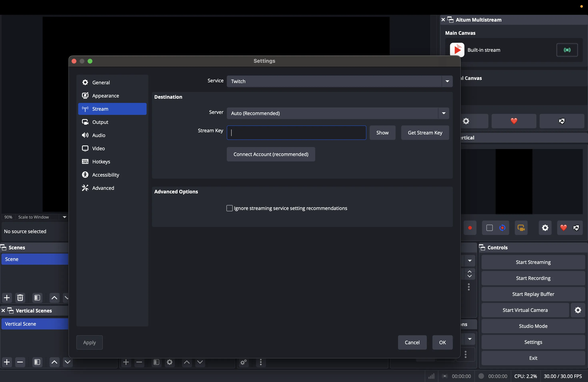Open advanced audio properties gears icon

tap(244, 362)
